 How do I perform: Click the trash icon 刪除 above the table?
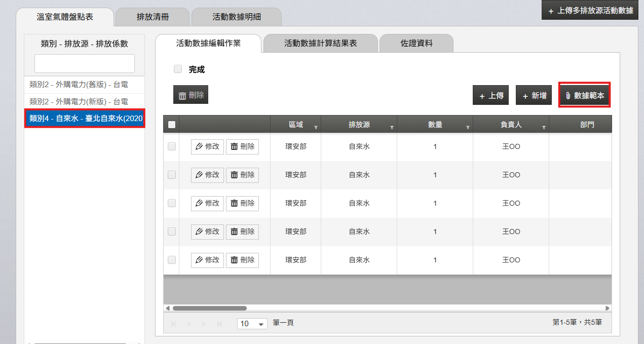[x=191, y=95]
